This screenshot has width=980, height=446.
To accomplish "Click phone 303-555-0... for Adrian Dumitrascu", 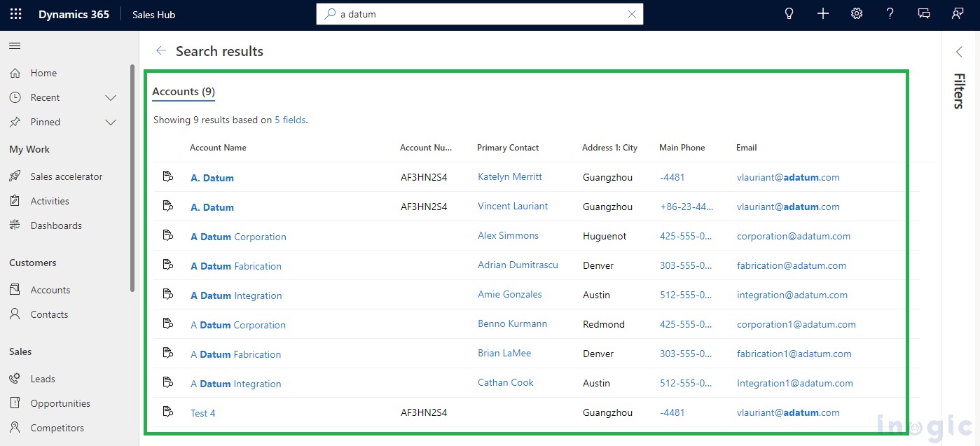I will [686, 265].
